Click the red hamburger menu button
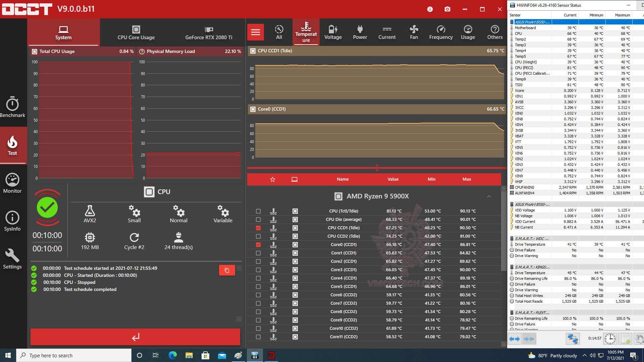This screenshot has height=362, width=644. pos(256,32)
